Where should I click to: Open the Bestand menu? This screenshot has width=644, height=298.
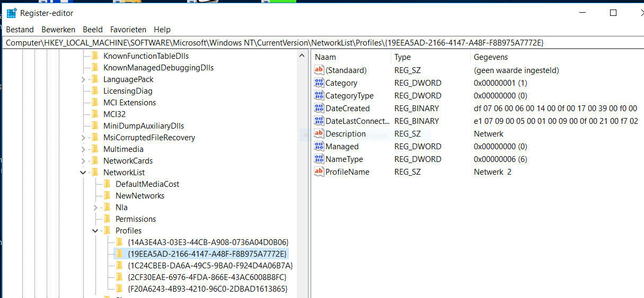pyautogui.click(x=20, y=30)
